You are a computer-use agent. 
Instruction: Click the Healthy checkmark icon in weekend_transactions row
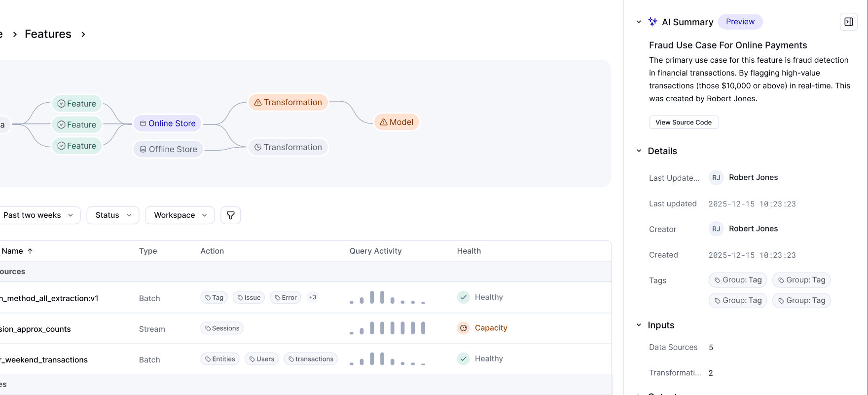coord(463,358)
